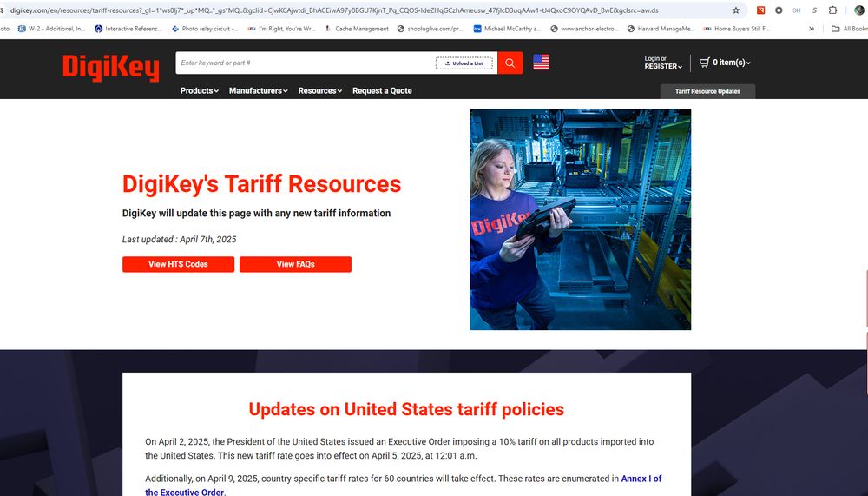Open the Harvard Management bookmark
This screenshot has height=496, width=868.
[661, 29]
